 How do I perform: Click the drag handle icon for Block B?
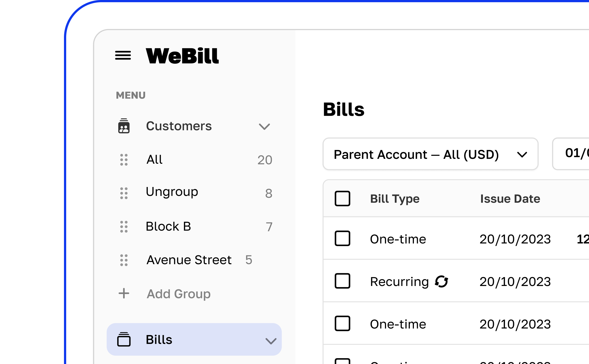[124, 226]
